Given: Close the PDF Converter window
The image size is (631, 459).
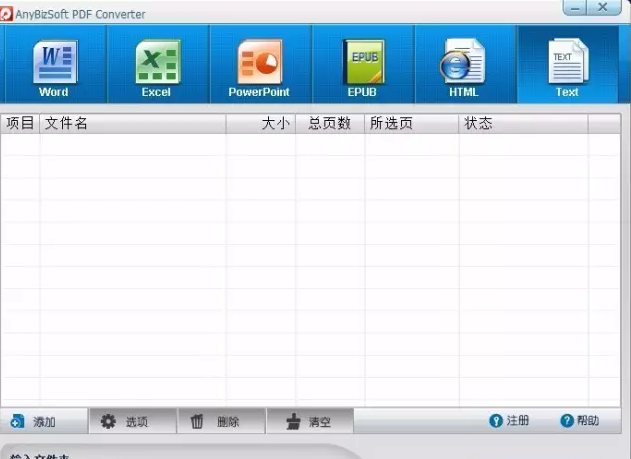Looking at the screenshot, I should coord(604,7).
